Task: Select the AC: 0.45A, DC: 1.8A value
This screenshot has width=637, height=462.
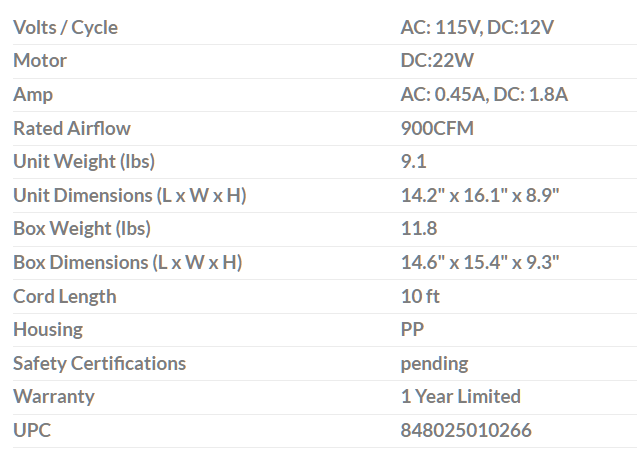Action: coord(484,95)
